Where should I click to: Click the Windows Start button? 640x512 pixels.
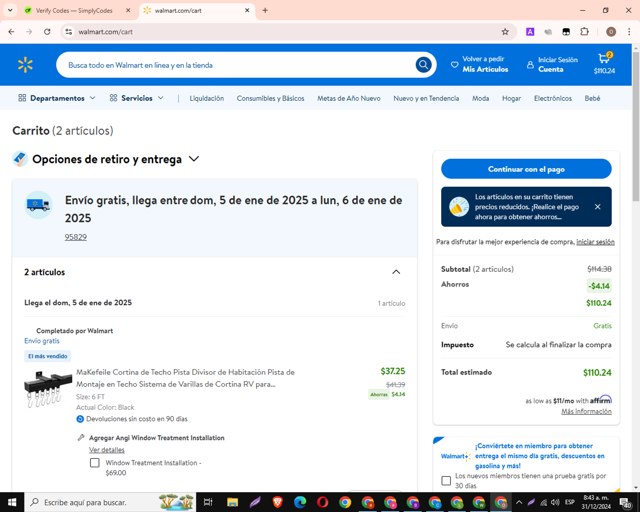[12, 502]
